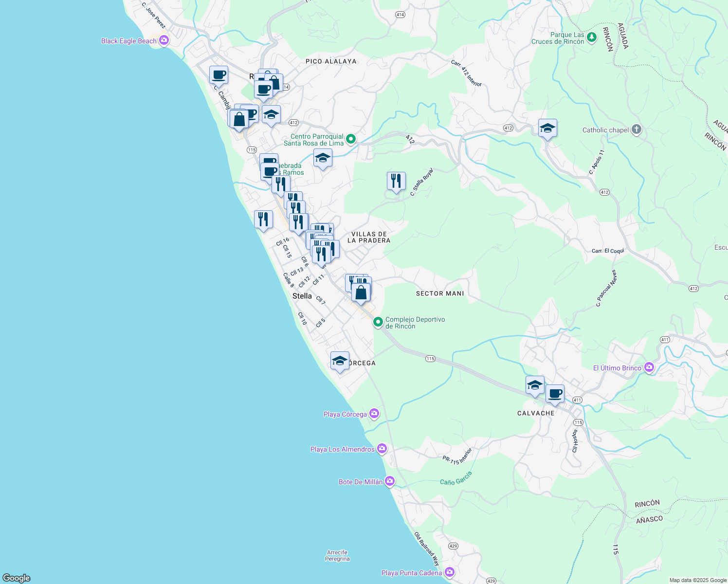Screen dimensions: 728x584
Task: Click the café marker near Calvache
Action: tap(555, 394)
